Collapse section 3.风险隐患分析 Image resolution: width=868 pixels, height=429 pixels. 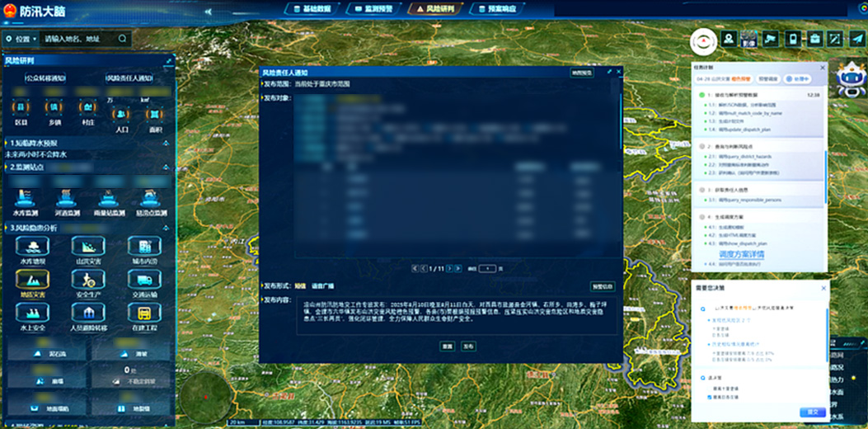click(166, 228)
